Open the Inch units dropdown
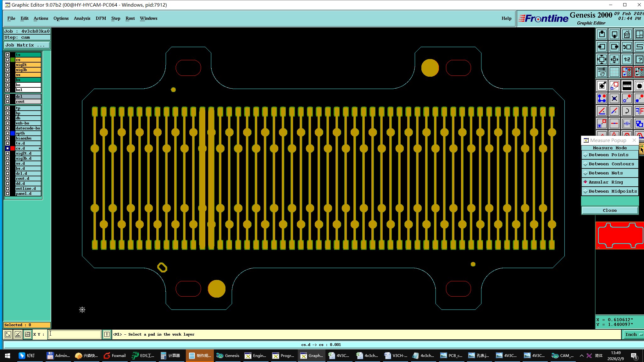The height and width of the screenshot is (362, 644). coord(633,335)
